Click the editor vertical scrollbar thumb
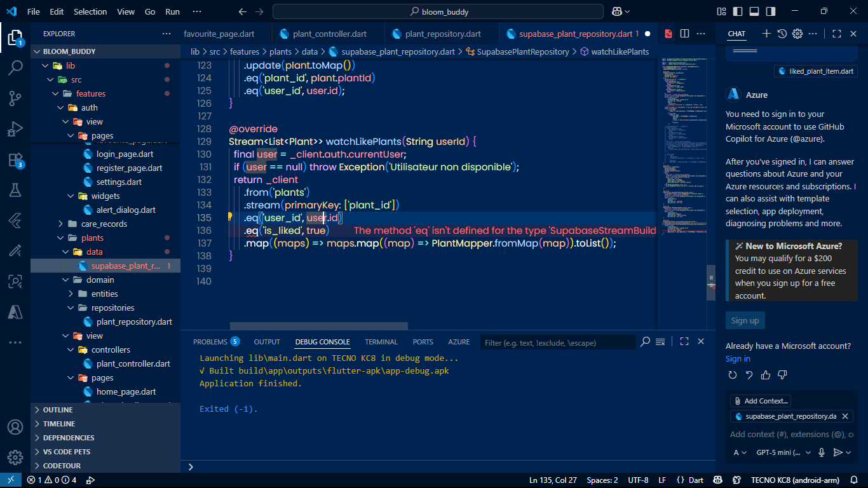 click(711, 281)
